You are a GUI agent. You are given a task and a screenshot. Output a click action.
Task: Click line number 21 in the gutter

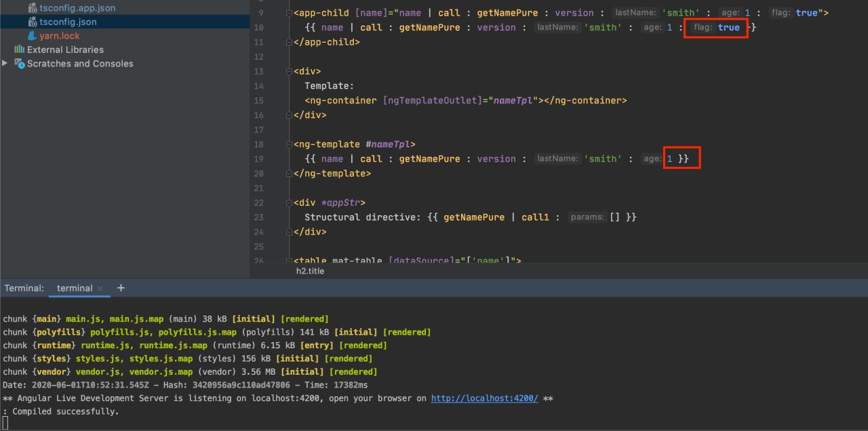[x=258, y=188]
